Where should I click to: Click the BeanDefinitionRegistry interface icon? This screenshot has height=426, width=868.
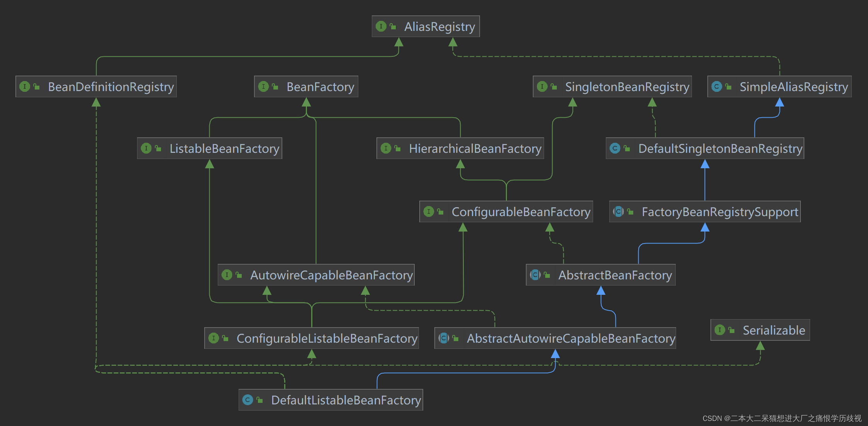(25, 86)
